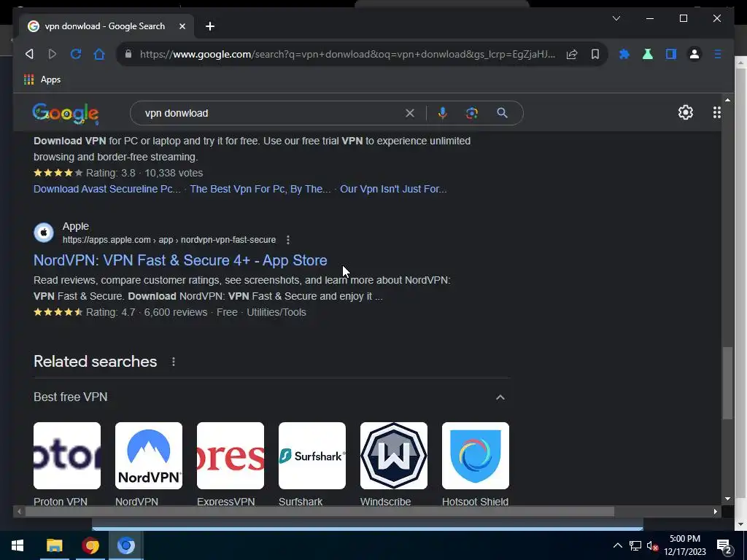This screenshot has width=747, height=560.
Task: Open the extensions puzzle icon
Action: click(624, 54)
